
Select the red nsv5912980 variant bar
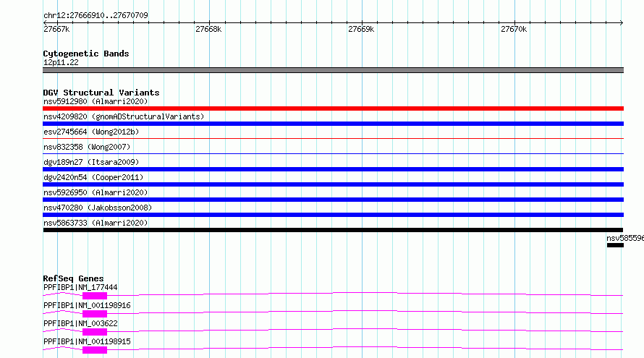pyautogui.click(x=333, y=108)
